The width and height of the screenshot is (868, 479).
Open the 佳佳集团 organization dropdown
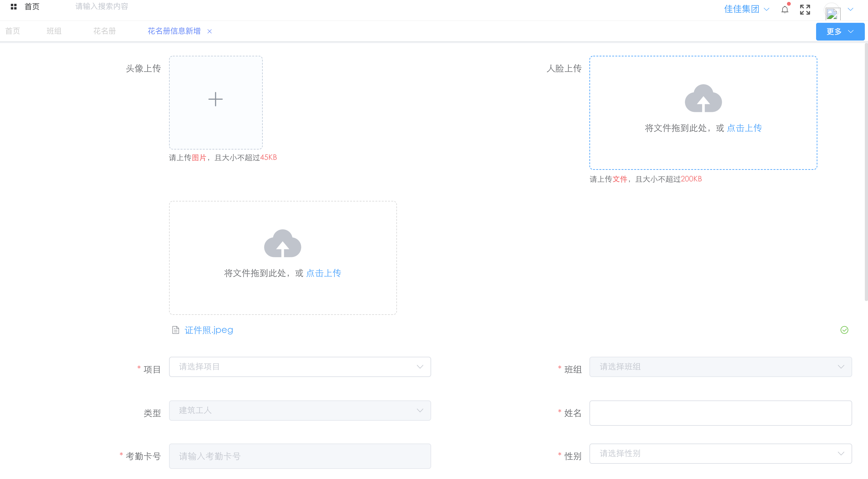746,9
